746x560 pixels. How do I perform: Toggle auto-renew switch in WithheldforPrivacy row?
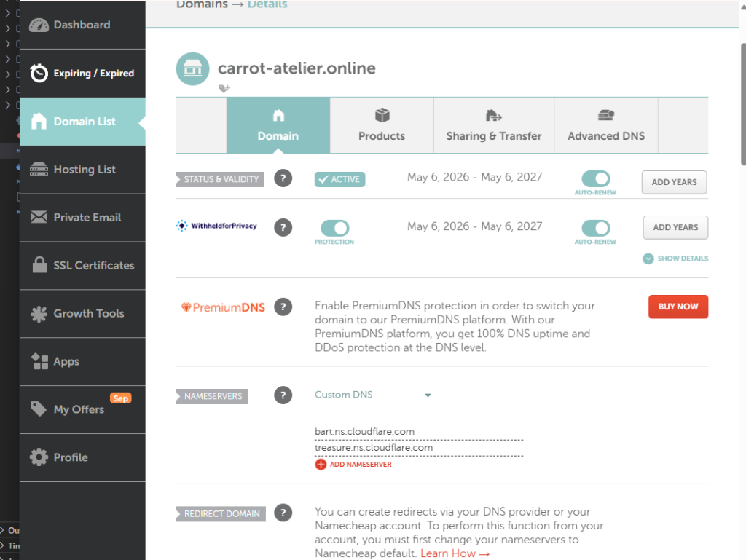click(596, 228)
